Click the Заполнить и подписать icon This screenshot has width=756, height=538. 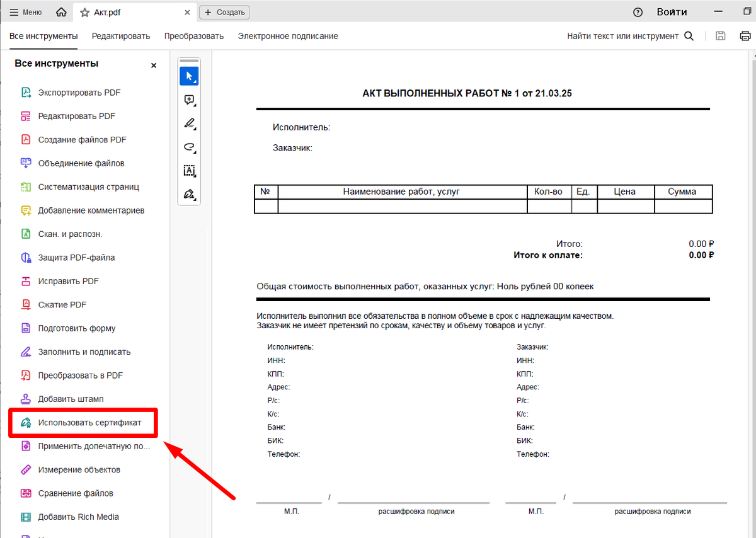click(26, 352)
